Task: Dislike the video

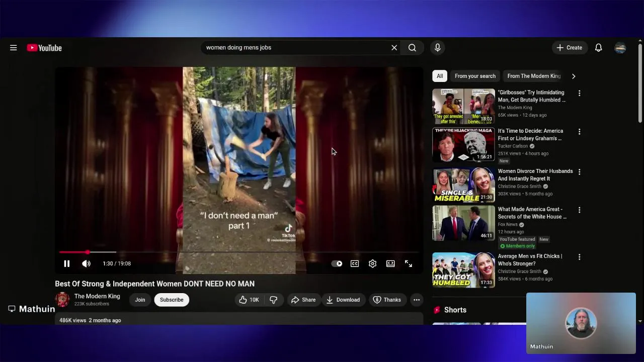Action: [x=274, y=300]
